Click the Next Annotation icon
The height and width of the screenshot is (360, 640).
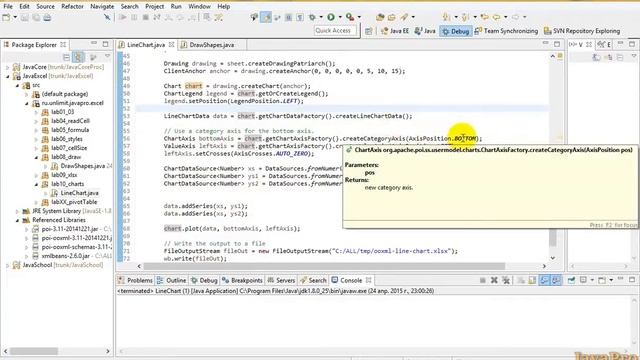coord(447,17)
